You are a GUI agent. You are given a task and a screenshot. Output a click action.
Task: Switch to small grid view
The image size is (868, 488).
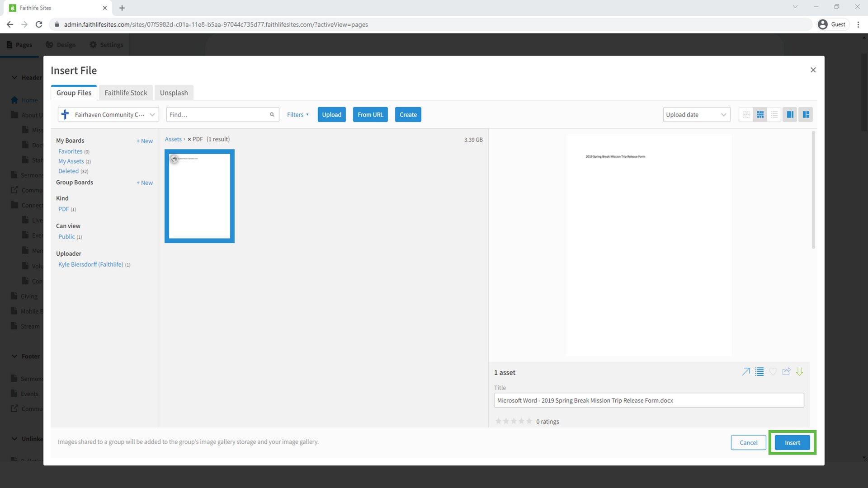746,115
